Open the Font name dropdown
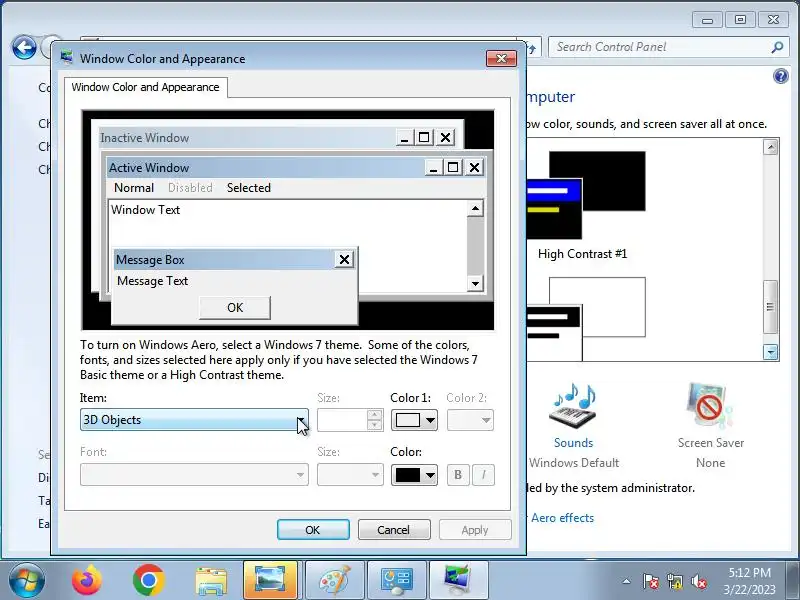The width and height of the screenshot is (800, 600). coord(194,474)
